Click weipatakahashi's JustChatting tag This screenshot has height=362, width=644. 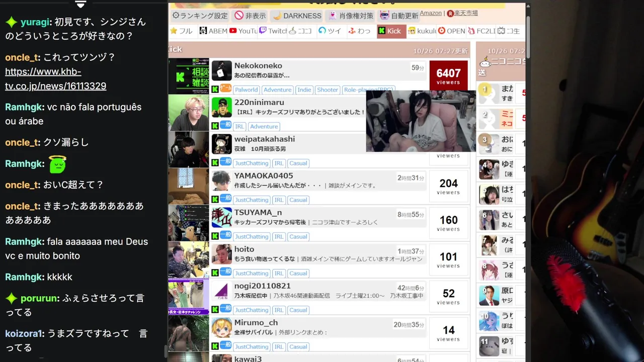252,163
